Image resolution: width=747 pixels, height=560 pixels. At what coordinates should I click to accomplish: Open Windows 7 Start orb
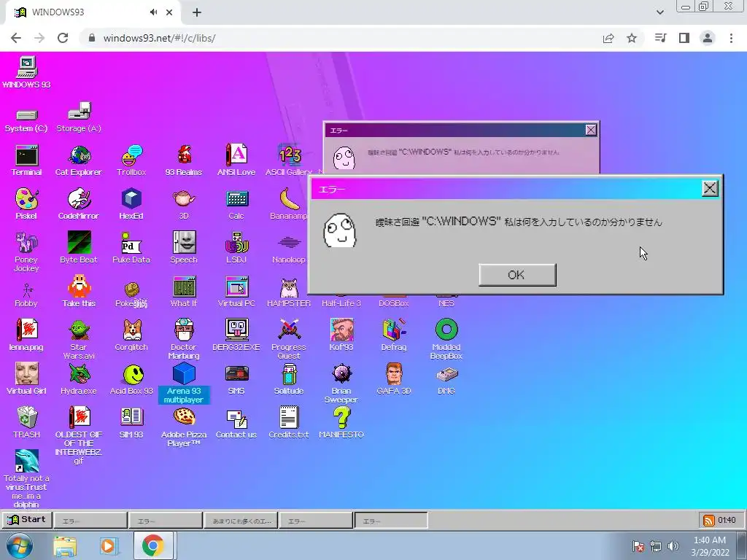click(19, 545)
